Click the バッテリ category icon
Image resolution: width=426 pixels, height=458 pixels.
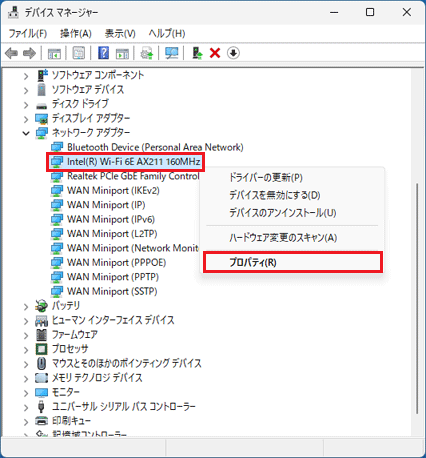pos(42,306)
